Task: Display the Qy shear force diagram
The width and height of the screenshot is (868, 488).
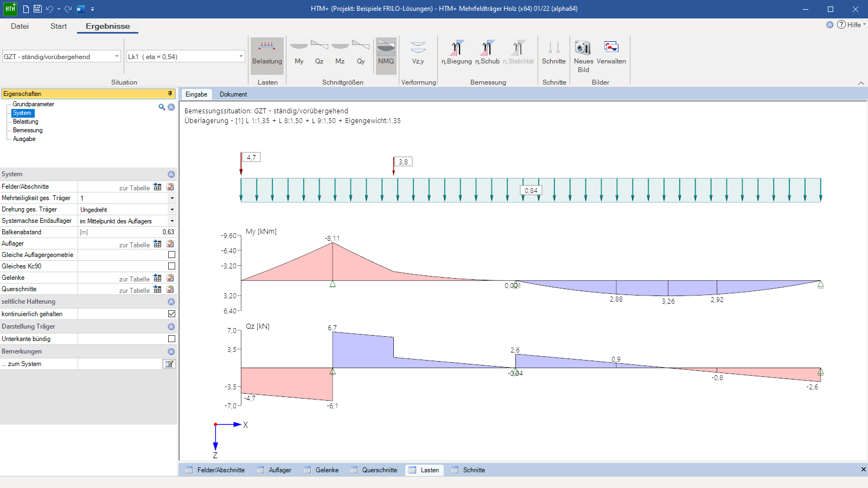Action: tap(361, 53)
